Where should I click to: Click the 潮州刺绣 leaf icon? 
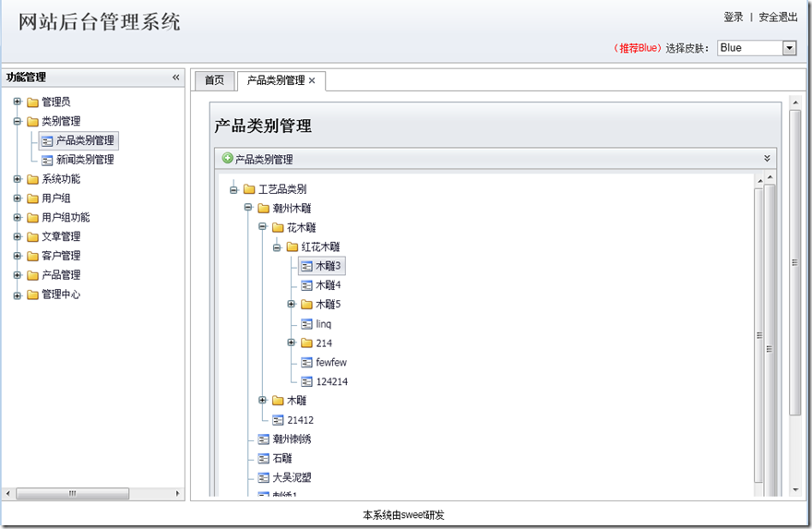(264, 439)
